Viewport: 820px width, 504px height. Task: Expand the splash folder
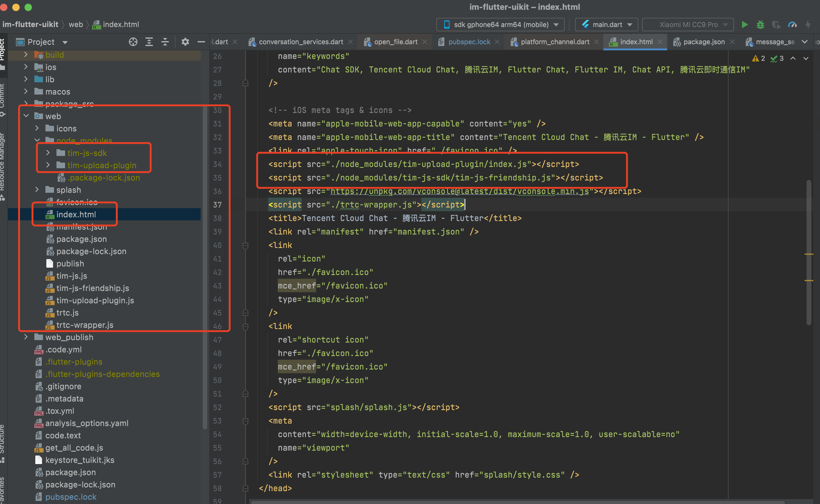coord(37,190)
